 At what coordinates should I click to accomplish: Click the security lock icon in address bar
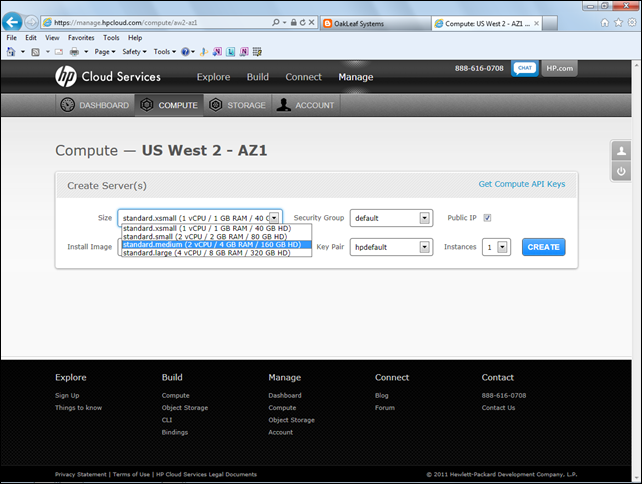[x=294, y=22]
